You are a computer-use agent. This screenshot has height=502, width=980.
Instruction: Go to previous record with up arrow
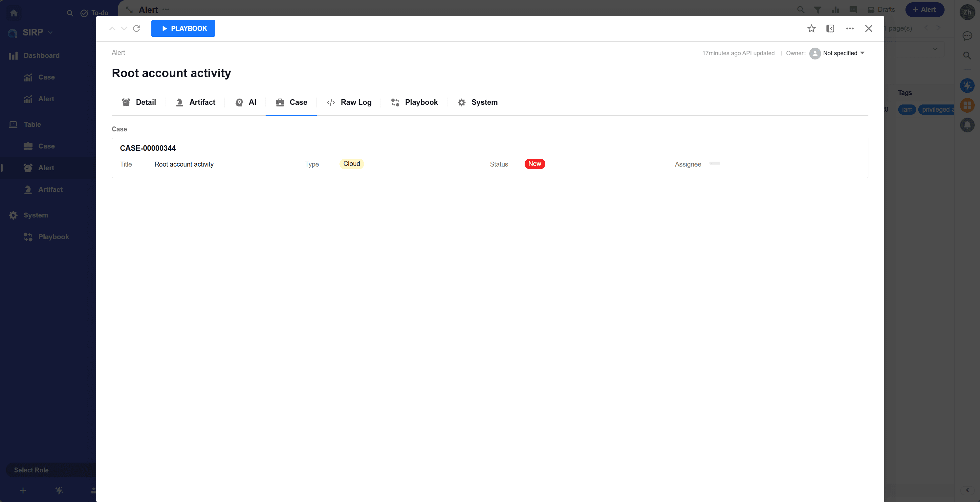point(112,29)
